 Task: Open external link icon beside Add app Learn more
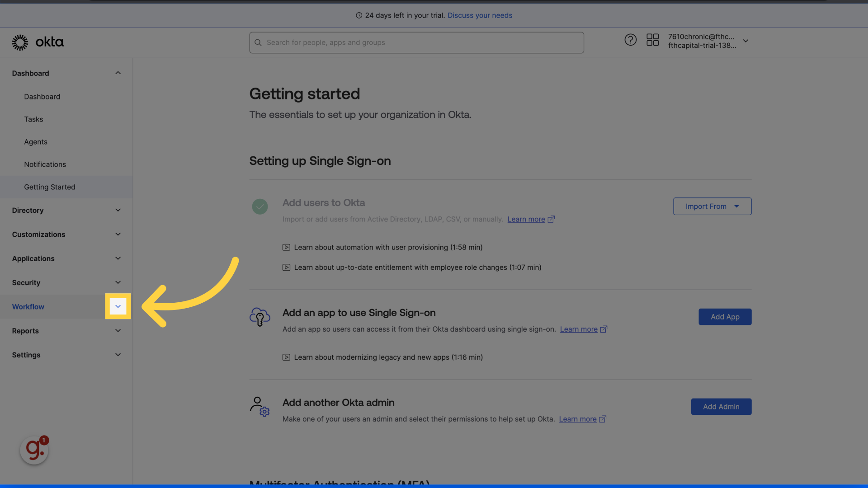pyautogui.click(x=604, y=329)
